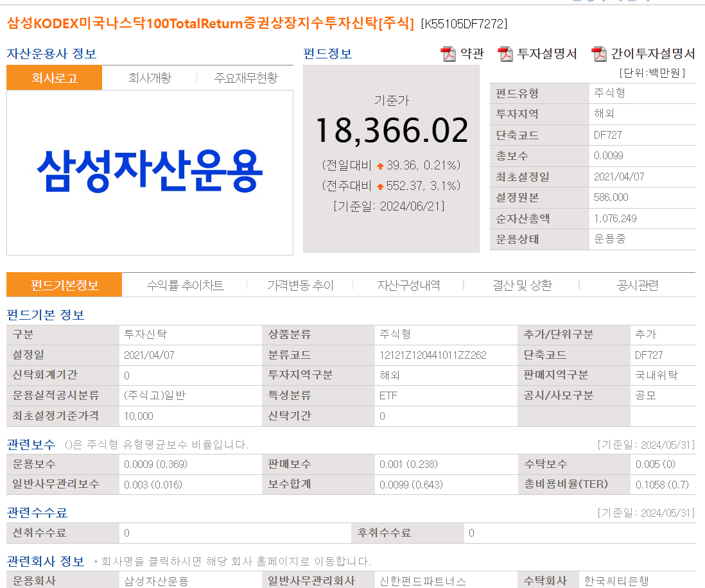Click the 자산운용사 정보 section heading
Viewport: 705px width, 588px height.
pyautogui.click(x=52, y=54)
